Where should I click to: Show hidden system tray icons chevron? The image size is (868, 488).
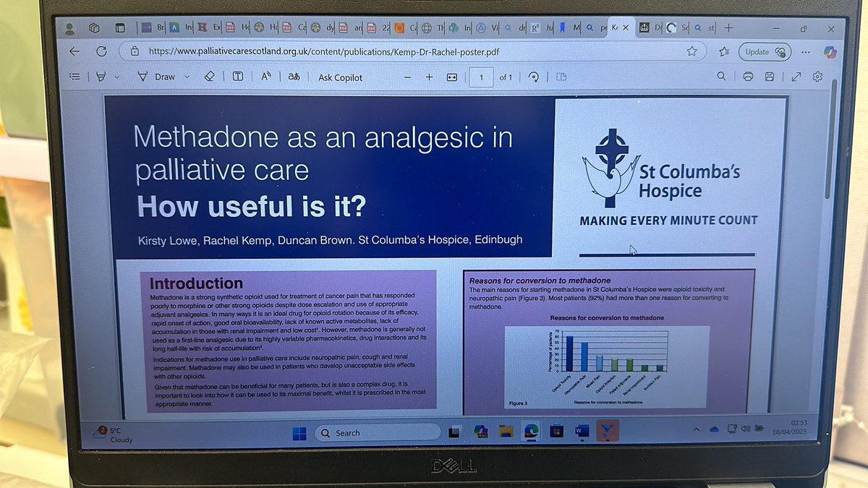[697, 429]
